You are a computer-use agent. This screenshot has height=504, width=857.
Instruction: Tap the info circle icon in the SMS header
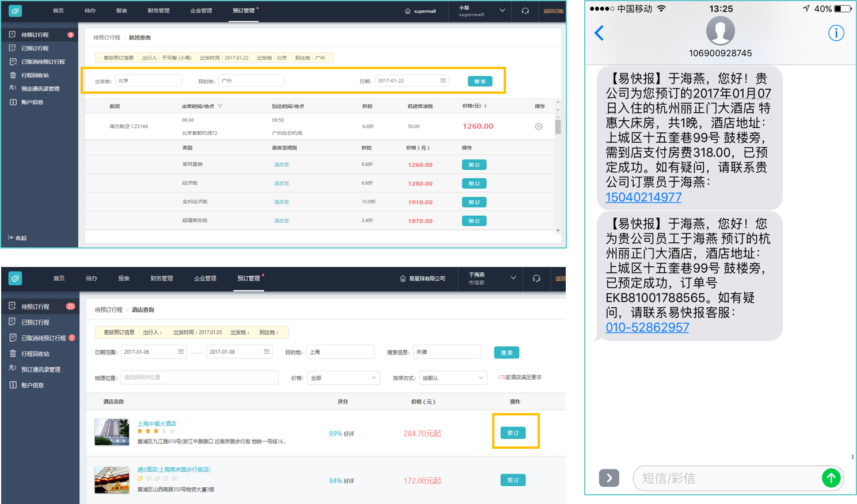(x=836, y=33)
